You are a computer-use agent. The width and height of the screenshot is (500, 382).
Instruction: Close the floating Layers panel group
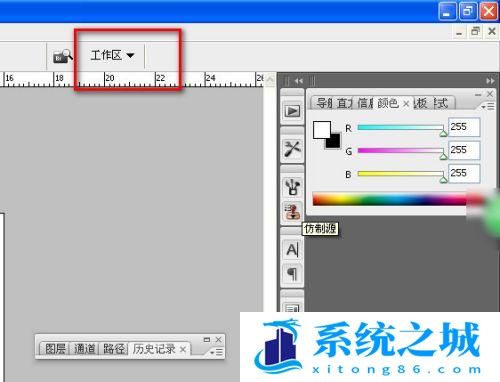[x=218, y=340]
